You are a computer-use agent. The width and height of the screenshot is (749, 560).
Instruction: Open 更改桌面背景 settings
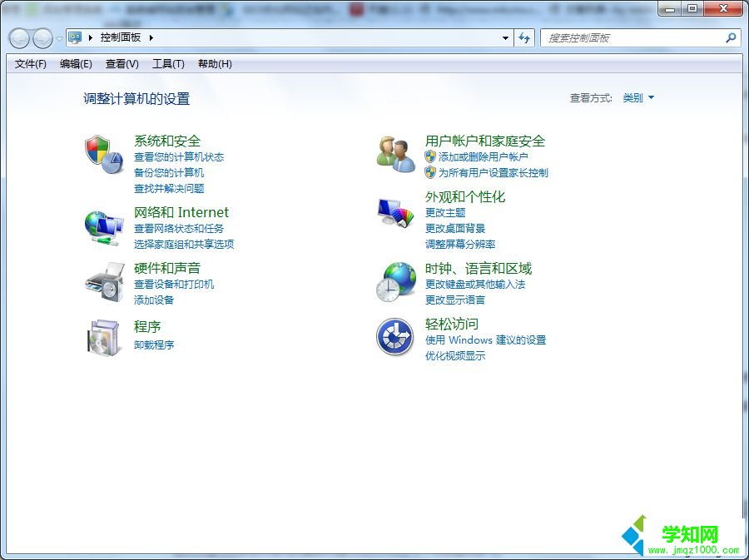(x=454, y=228)
